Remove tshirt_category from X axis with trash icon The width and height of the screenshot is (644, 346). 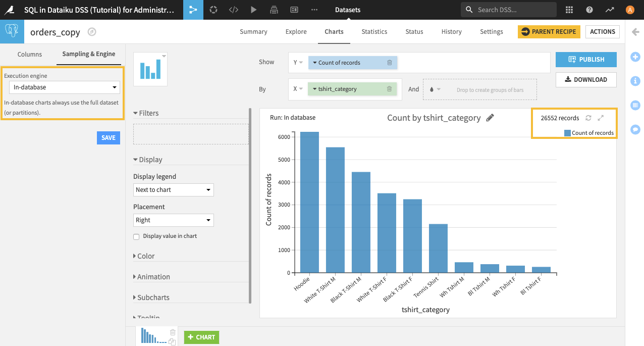(x=389, y=89)
